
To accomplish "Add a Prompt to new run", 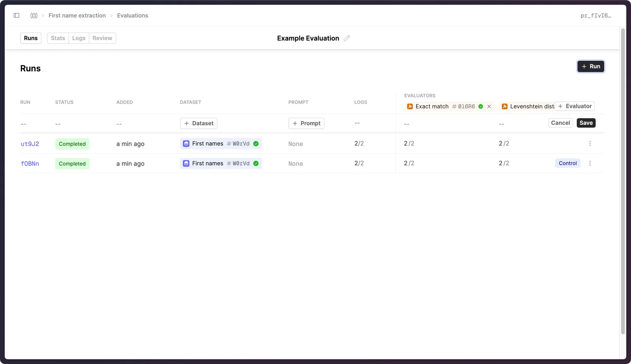I will pyautogui.click(x=306, y=123).
